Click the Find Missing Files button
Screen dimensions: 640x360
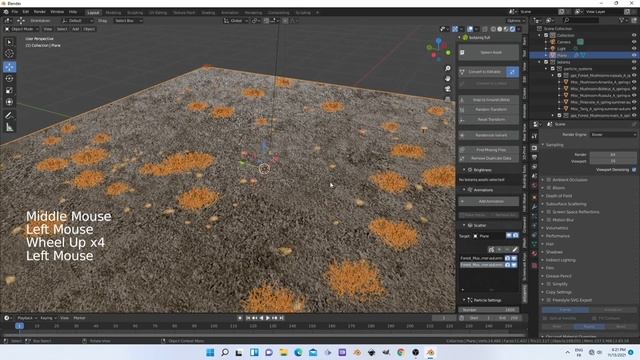coord(489,150)
